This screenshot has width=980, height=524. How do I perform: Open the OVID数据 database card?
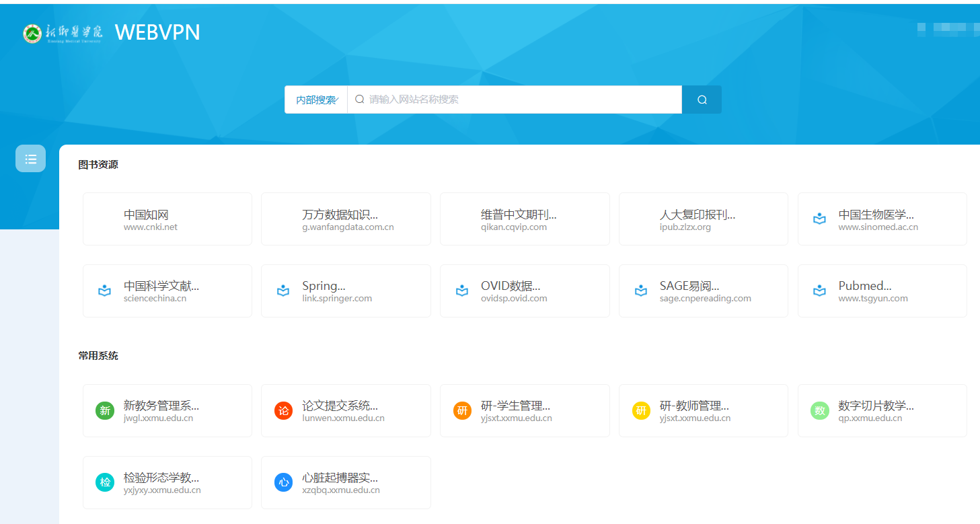pyautogui.click(x=525, y=291)
